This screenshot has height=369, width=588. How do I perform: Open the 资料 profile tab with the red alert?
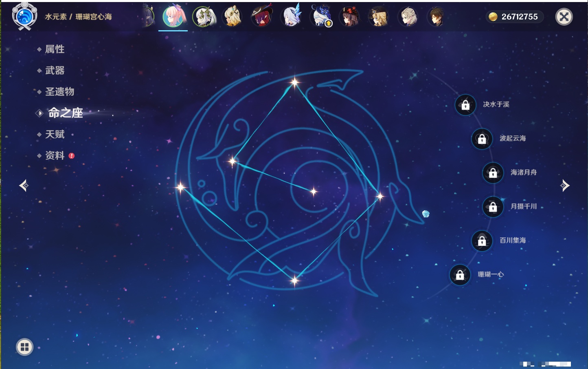tap(55, 155)
